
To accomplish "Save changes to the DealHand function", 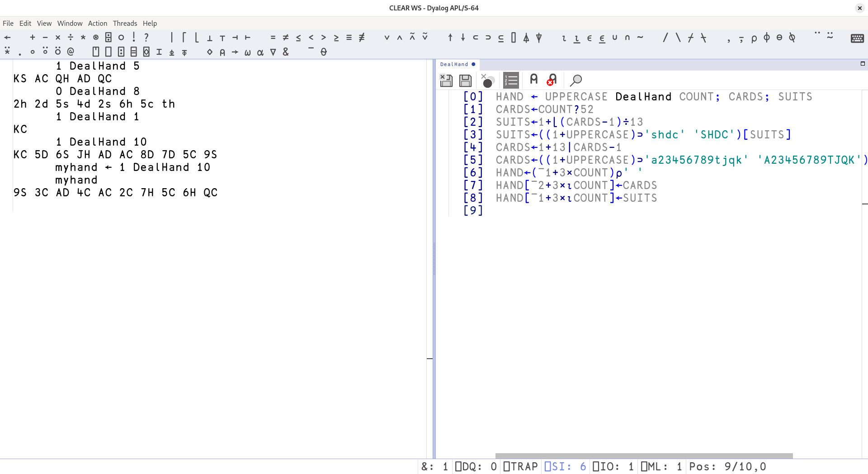I will pos(465,81).
